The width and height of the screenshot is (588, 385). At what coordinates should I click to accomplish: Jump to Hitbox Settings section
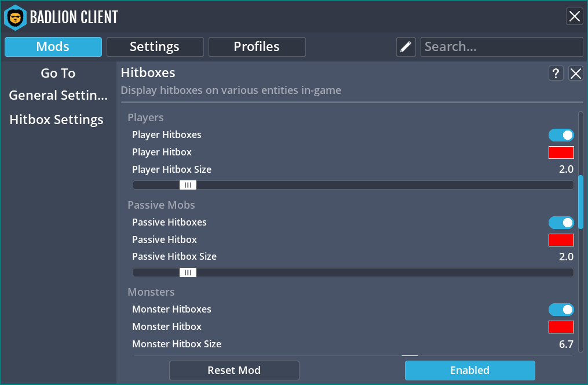(x=57, y=119)
